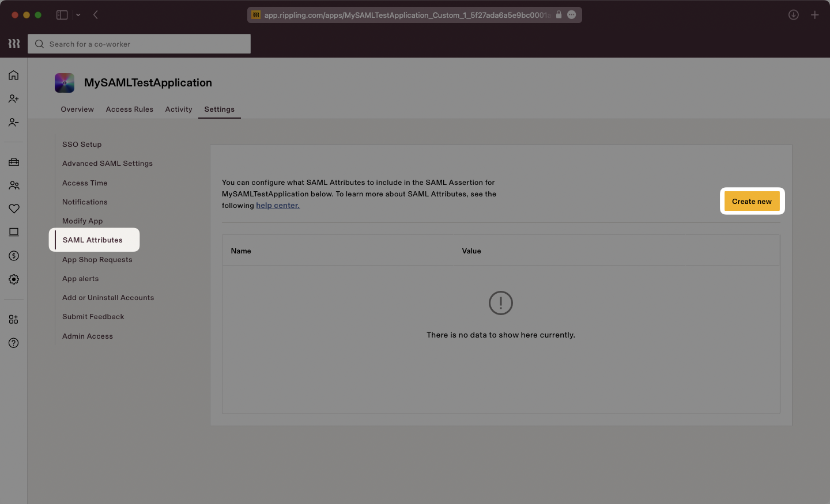Open the payroll dollar icon in sidebar
The height and width of the screenshot is (504, 830).
coord(13,256)
